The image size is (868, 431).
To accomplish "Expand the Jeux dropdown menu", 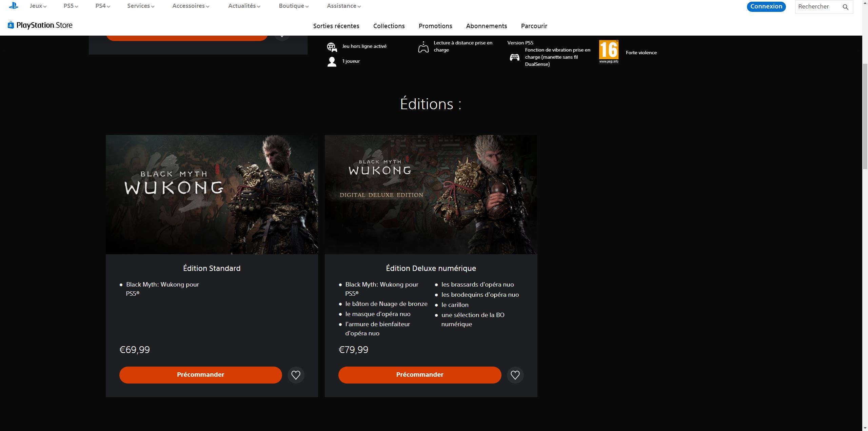I will pyautogui.click(x=38, y=6).
